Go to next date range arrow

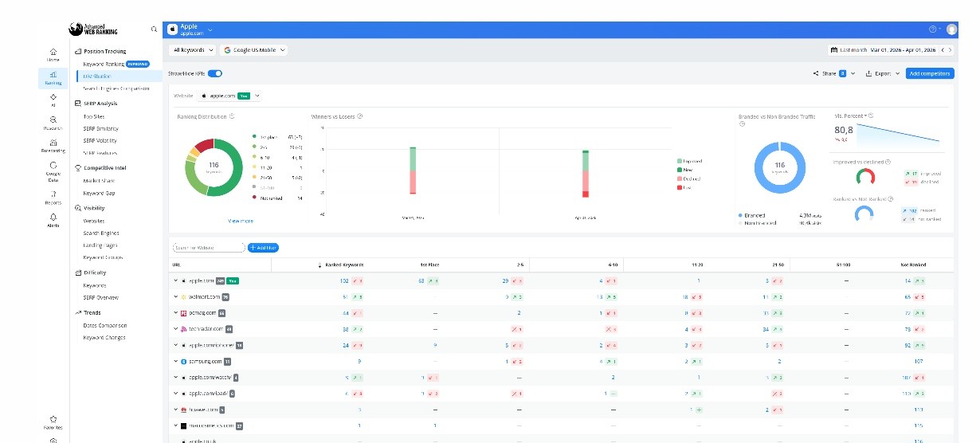pos(950,49)
